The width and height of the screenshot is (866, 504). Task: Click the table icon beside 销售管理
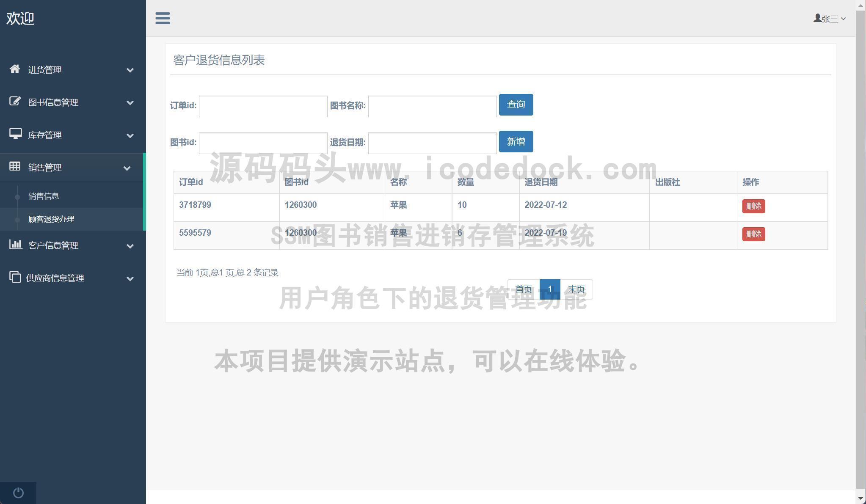click(x=15, y=166)
